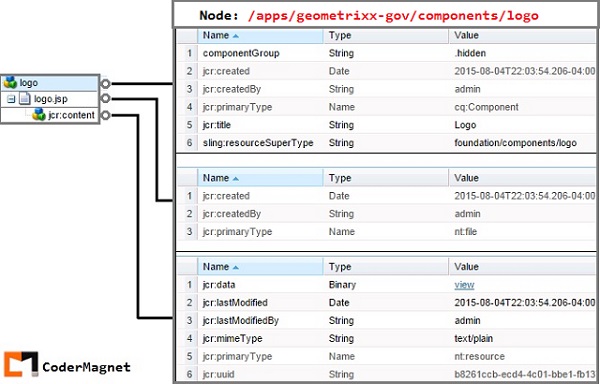Collapse the logo.jsp tree node

(x=11, y=99)
